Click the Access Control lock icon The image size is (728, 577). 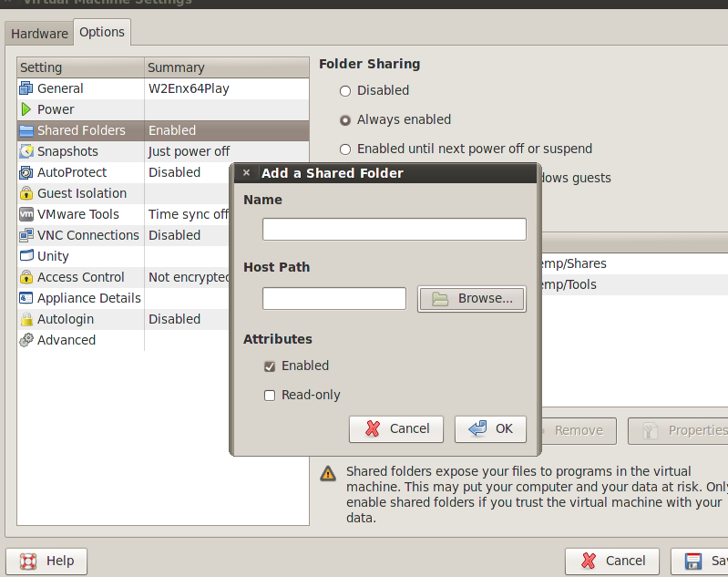26,277
